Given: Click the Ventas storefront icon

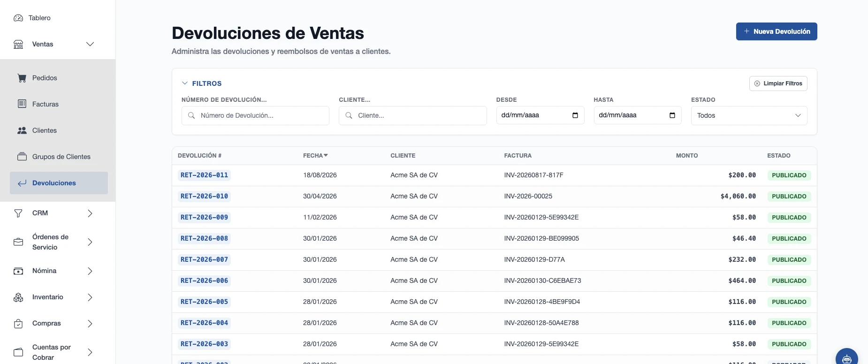Looking at the screenshot, I should [x=18, y=44].
